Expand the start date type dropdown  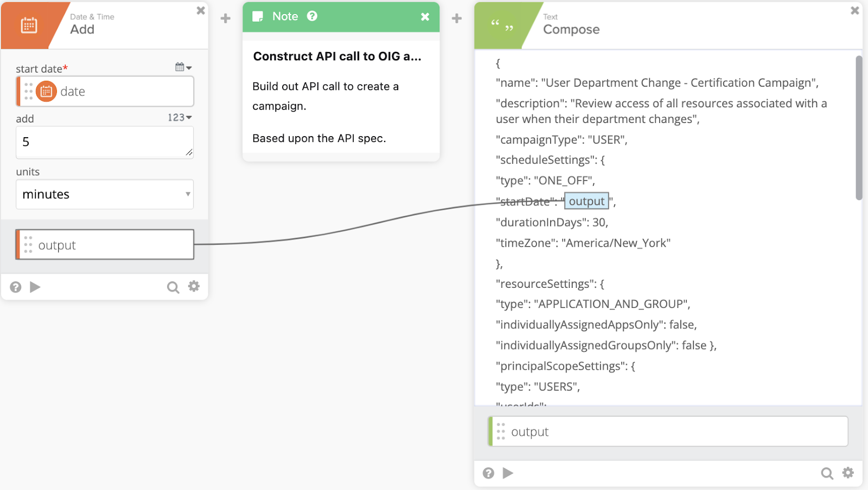183,67
